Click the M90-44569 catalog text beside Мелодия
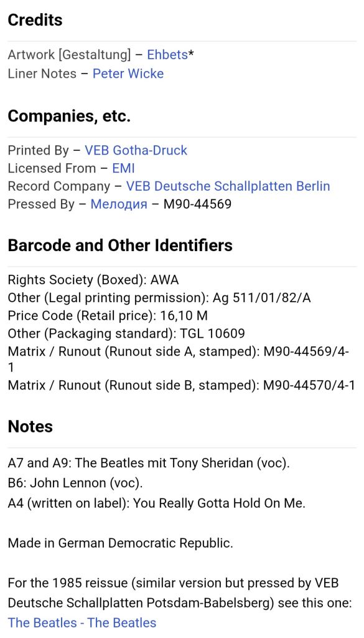364x638 pixels. pyautogui.click(x=197, y=204)
